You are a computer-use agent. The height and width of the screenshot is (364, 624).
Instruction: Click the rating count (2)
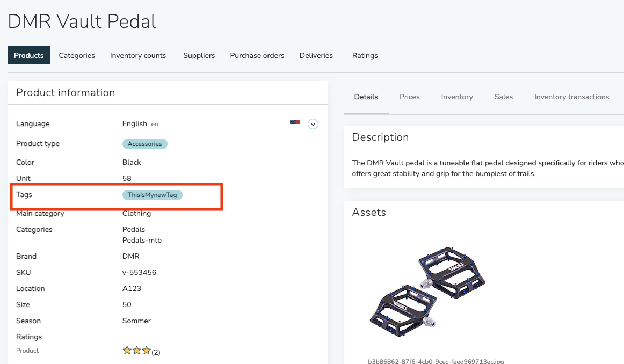(156, 352)
